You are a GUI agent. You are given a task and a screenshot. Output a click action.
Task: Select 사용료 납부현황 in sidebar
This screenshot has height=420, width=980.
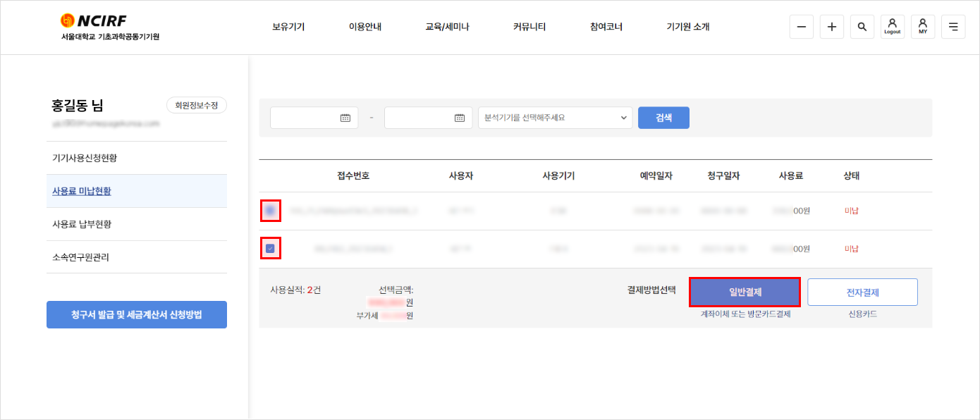(82, 224)
